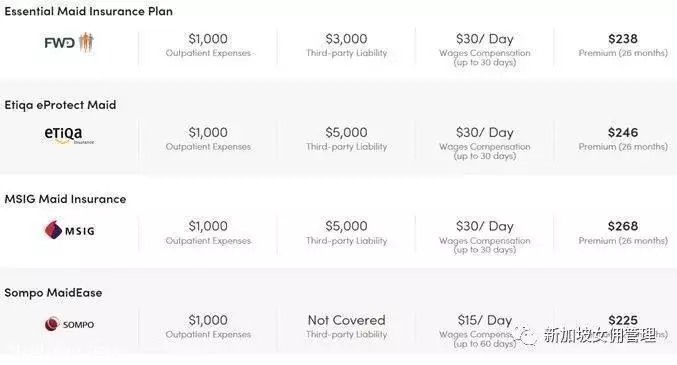Click the $246 Etiqa premium price
677x365 pixels.
623,133
